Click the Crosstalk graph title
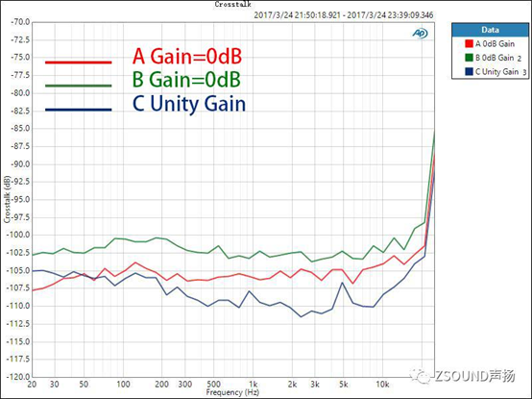Viewport: 532px width, 399px height. click(x=232, y=5)
